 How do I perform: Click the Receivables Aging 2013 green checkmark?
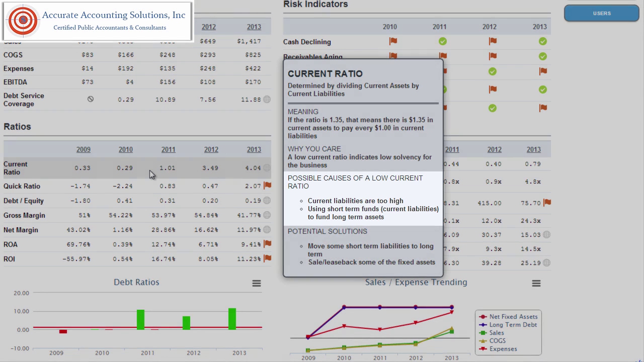(542, 56)
